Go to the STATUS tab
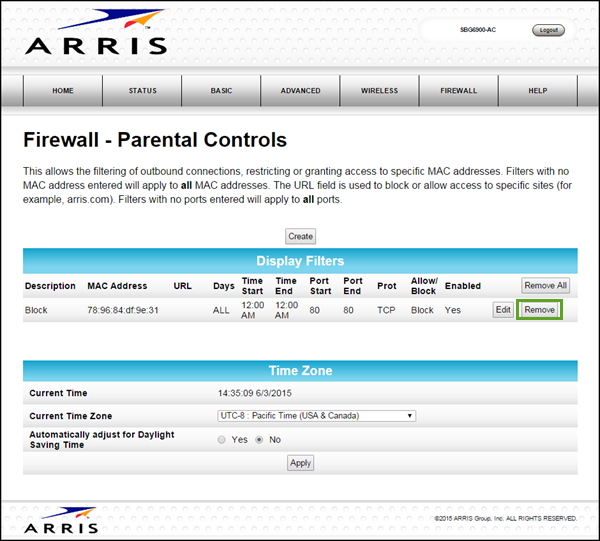 coord(142,91)
